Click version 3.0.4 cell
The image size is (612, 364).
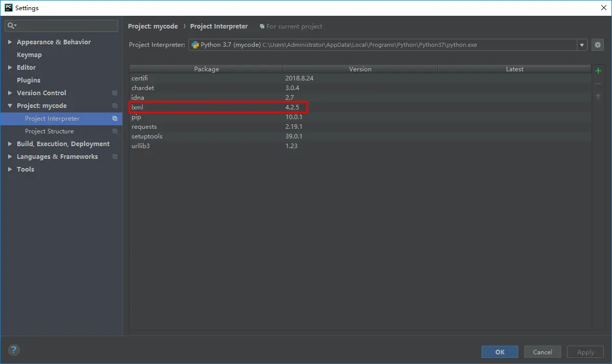[x=292, y=88]
